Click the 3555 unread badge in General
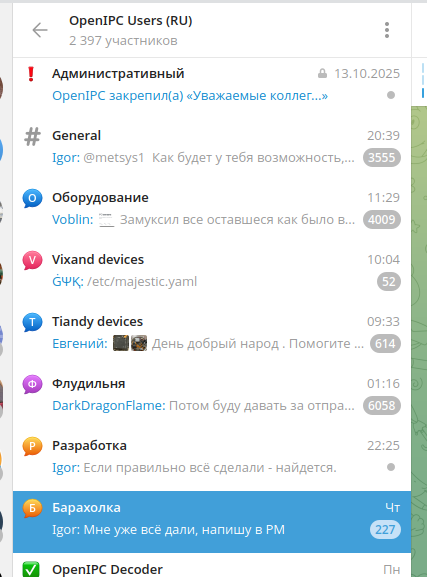The height and width of the screenshot is (577, 427). [382, 158]
